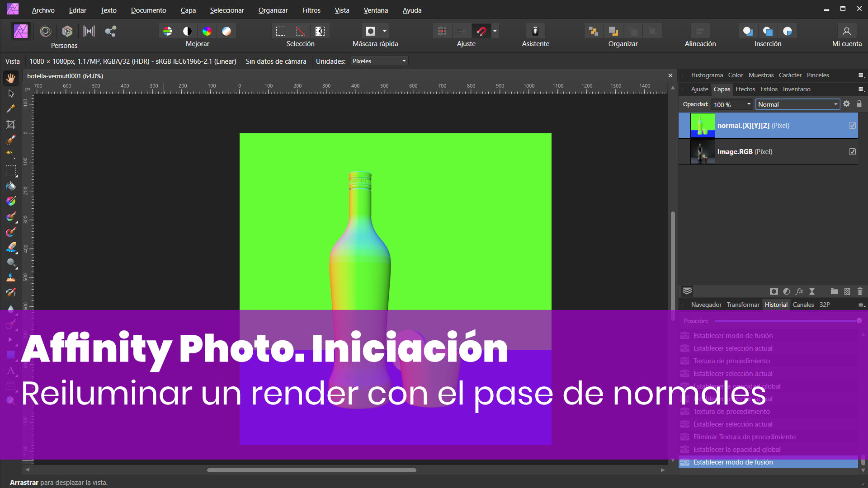This screenshot has width=868, height=488.
Task: Open the Liquify Persona
Action: pyautogui.click(x=45, y=31)
